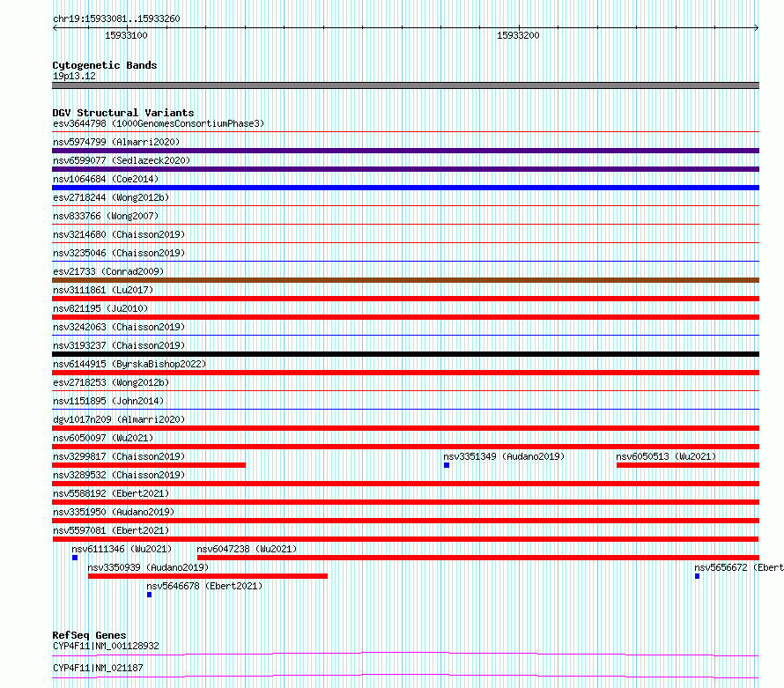
Task: Select variant nsv833766 (Wong2007)
Action: (x=106, y=216)
